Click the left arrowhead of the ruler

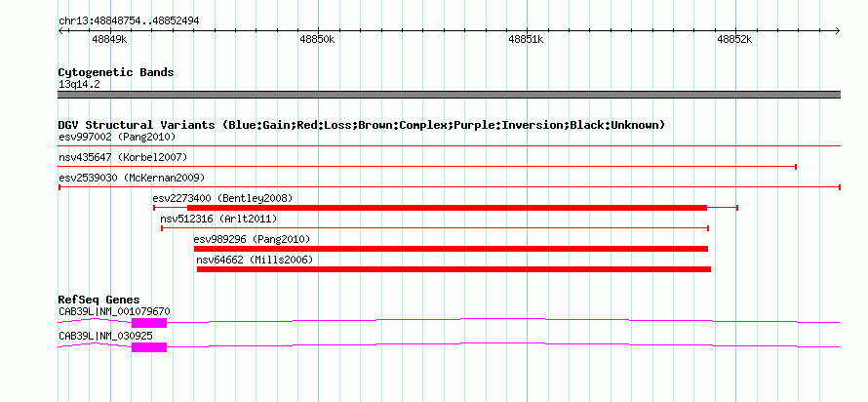[60, 30]
